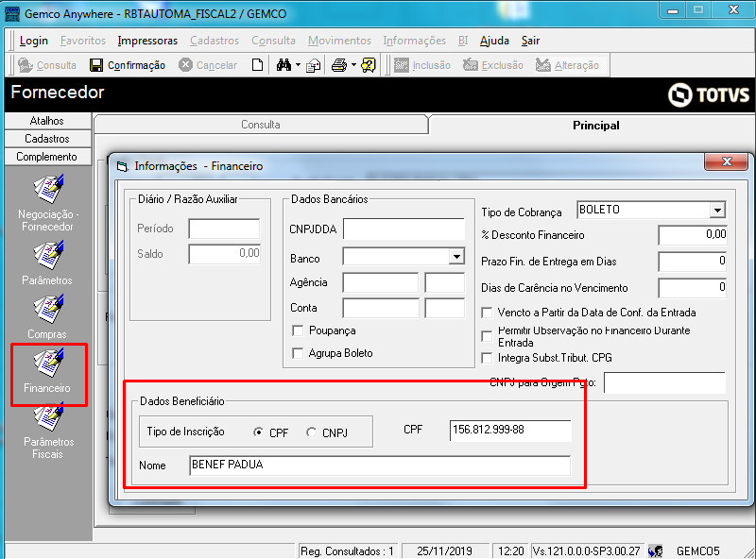Click the Gemco Anywhere title bar icon
756x559 pixels.
(x=12, y=13)
